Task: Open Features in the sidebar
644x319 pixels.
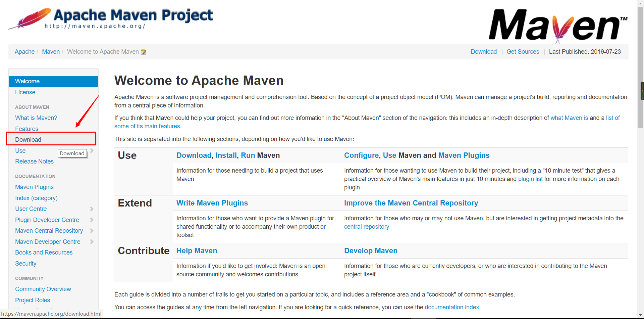Action: 26,129
